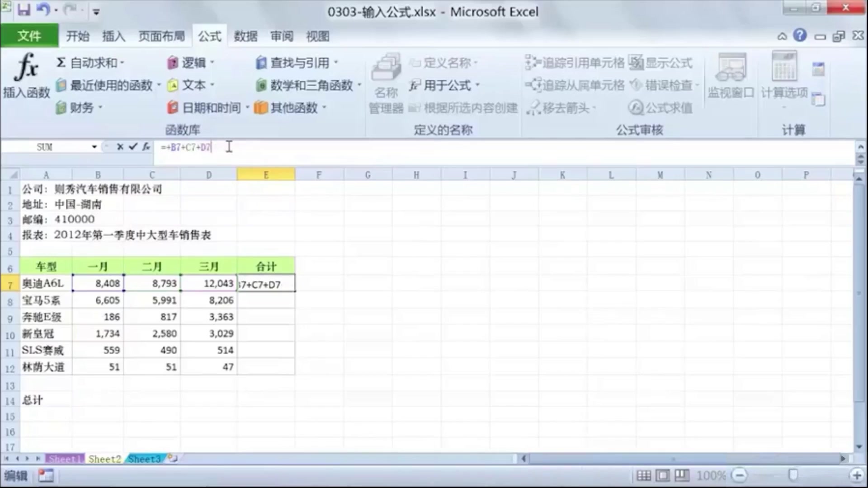Screen dimensions: 868x488
Task: Cancel the formula entry with the X
Action: 120,146
